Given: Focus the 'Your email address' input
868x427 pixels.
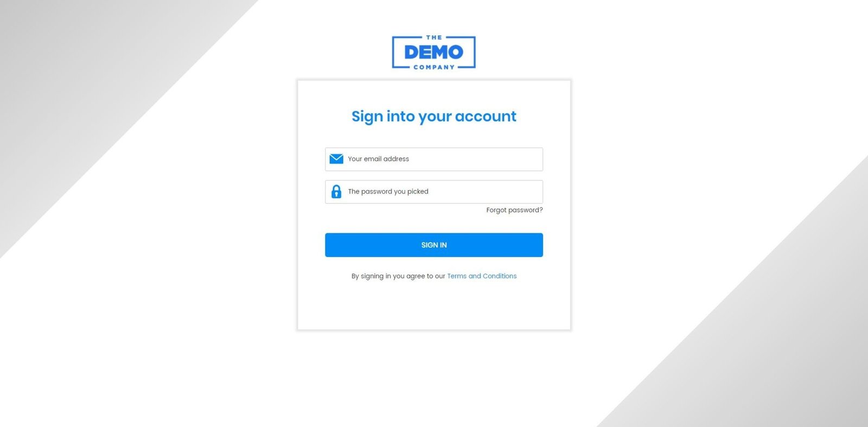Looking at the screenshot, I should click(434, 159).
